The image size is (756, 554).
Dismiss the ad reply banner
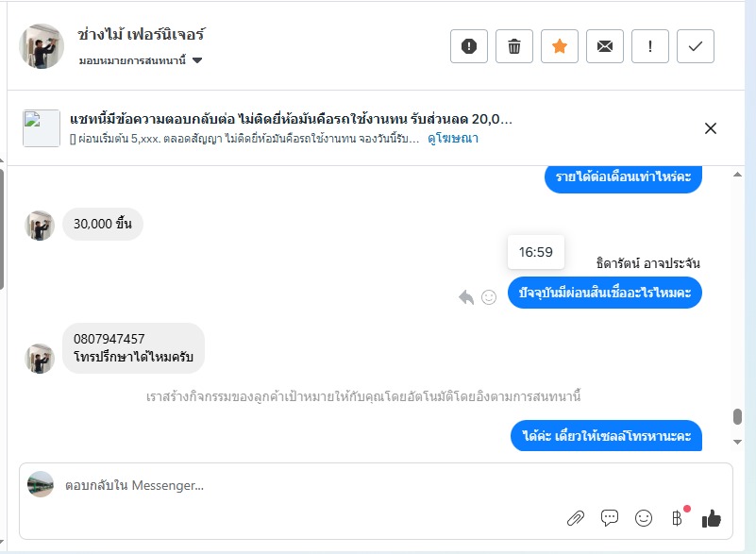click(x=711, y=128)
